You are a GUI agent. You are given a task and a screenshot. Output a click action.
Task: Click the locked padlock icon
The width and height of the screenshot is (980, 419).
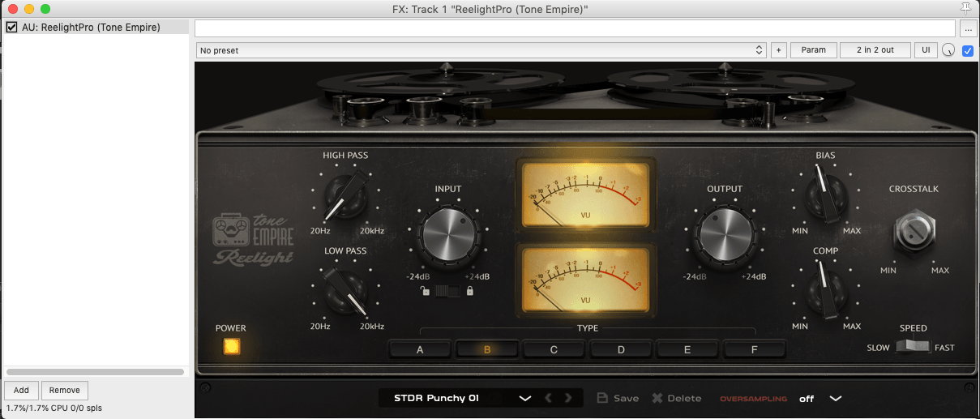(469, 291)
